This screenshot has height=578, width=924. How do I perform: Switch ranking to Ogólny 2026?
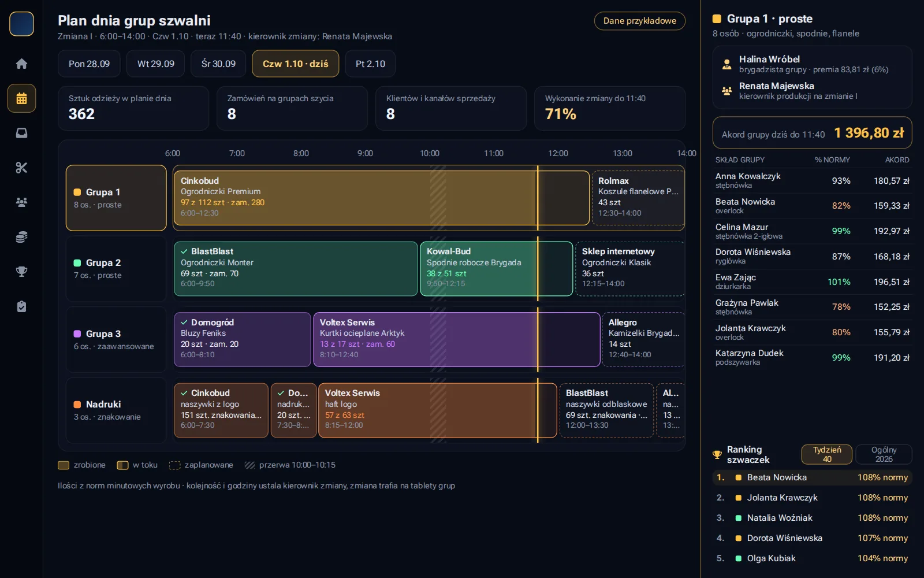pos(884,454)
